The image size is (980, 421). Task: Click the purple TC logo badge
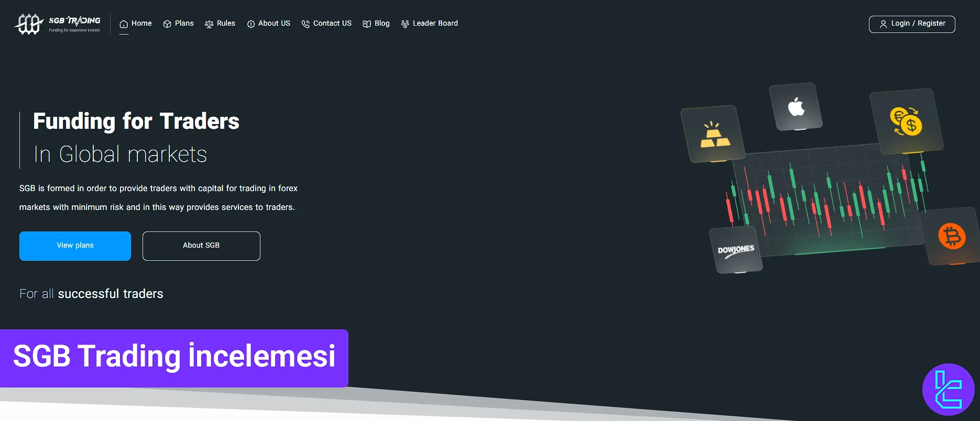click(x=948, y=390)
